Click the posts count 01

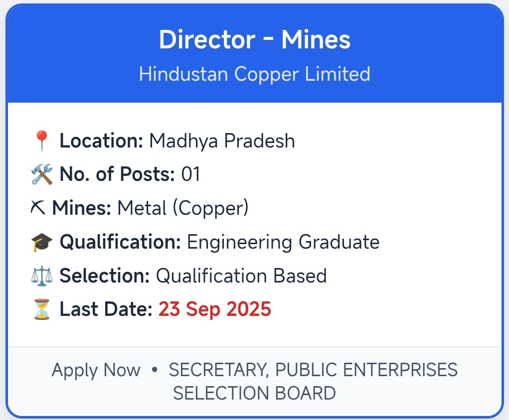(x=190, y=174)
